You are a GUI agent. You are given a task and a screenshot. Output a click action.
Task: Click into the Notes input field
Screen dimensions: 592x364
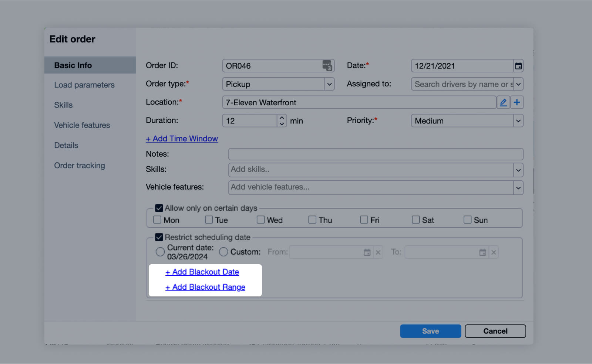click(376, 154)
